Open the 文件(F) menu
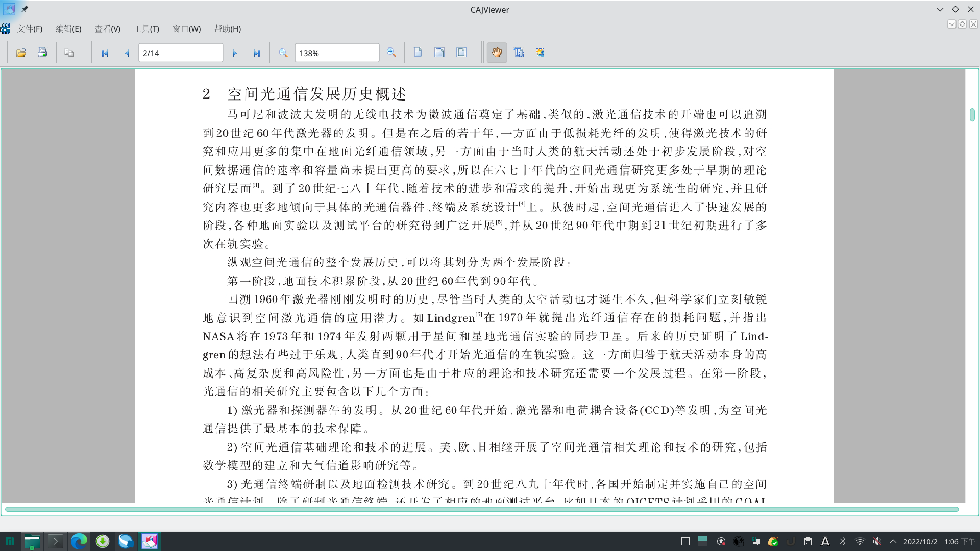The height and width of the screenshot is (551, 980). (30, 29)
